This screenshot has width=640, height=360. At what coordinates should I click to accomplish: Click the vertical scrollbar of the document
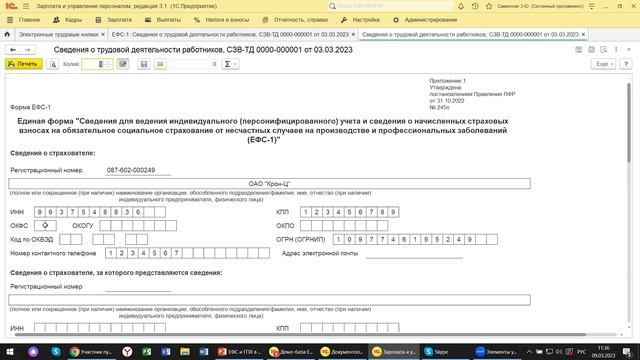click(x=629, y=122)
